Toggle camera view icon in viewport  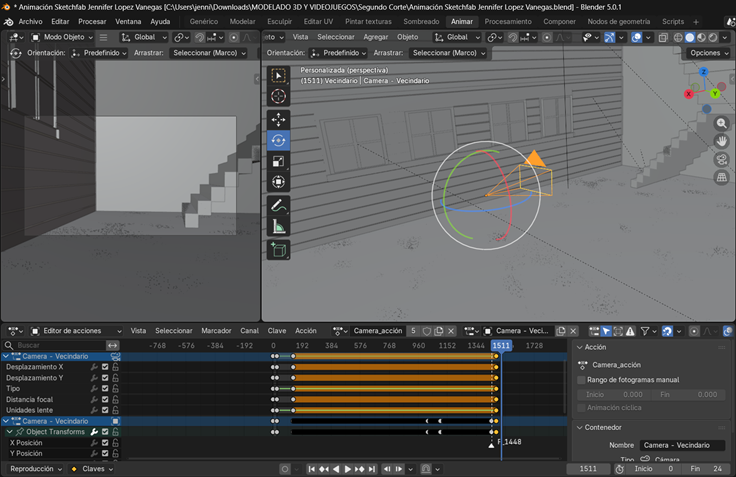(721, 160)
